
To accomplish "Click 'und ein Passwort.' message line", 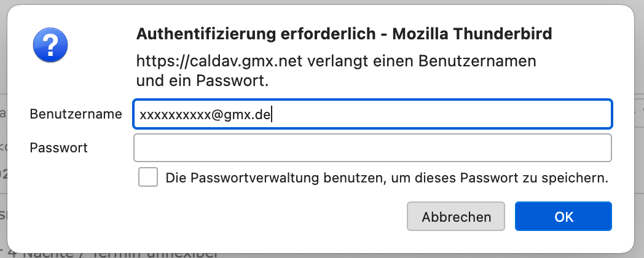I will click(x=203, y=80).
